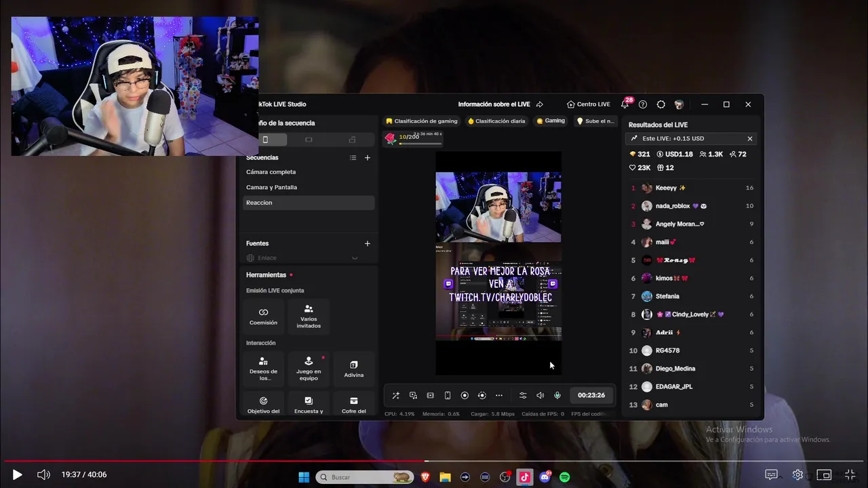Click the media and music icon
Viewport: 868px width, 488px height.
[x=413, y=395]
